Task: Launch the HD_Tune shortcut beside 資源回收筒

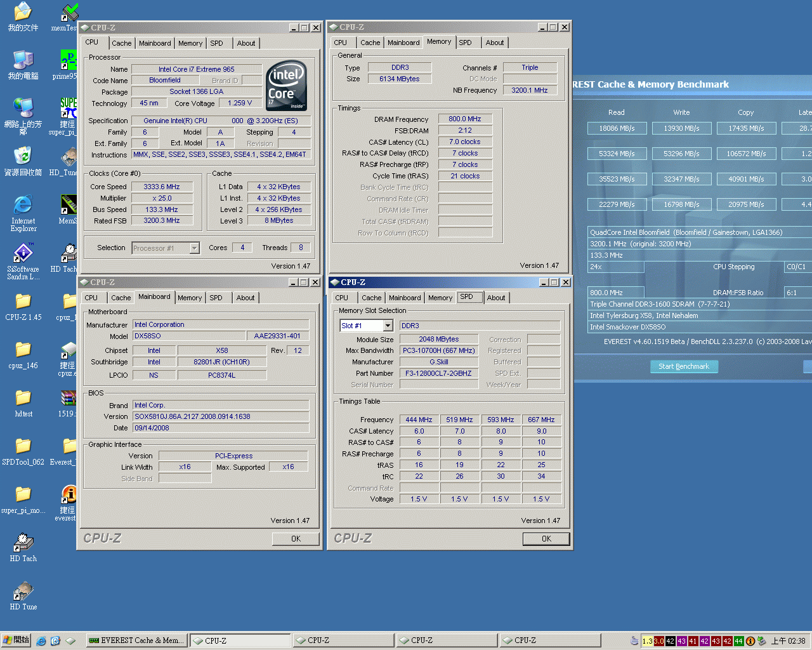Action: (67, 161)
